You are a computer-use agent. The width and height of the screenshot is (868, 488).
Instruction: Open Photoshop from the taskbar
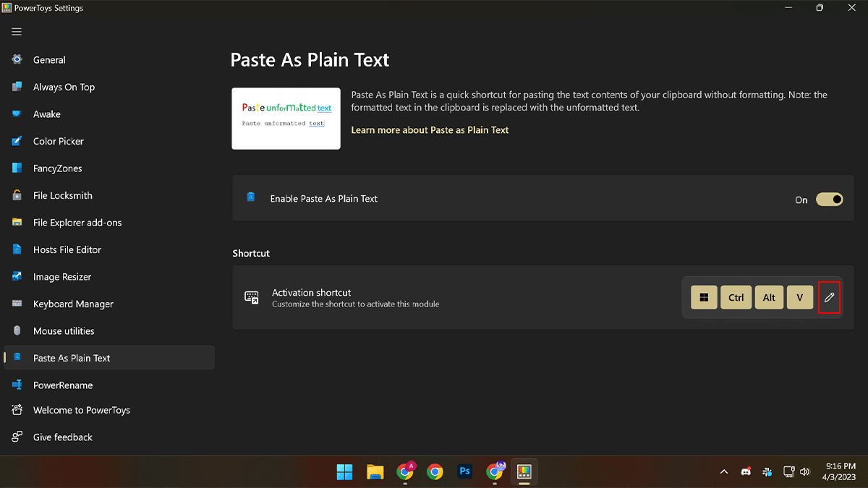click(x=465, y=471)
